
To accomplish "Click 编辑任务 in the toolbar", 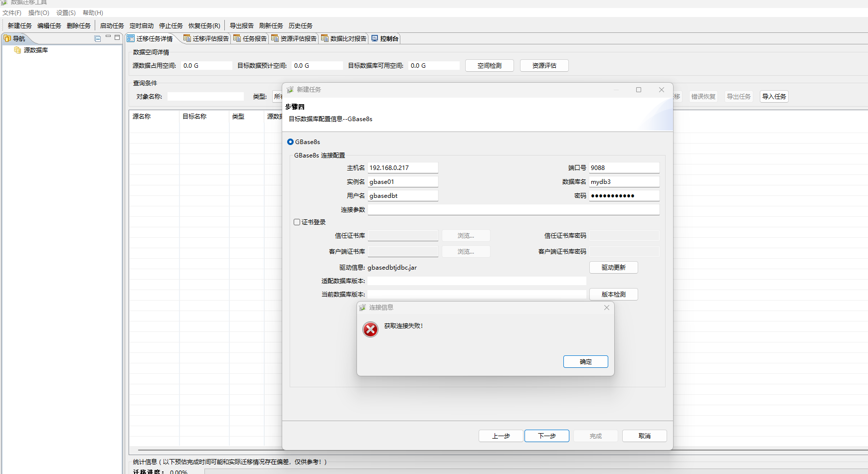I will tap(49, 26).
